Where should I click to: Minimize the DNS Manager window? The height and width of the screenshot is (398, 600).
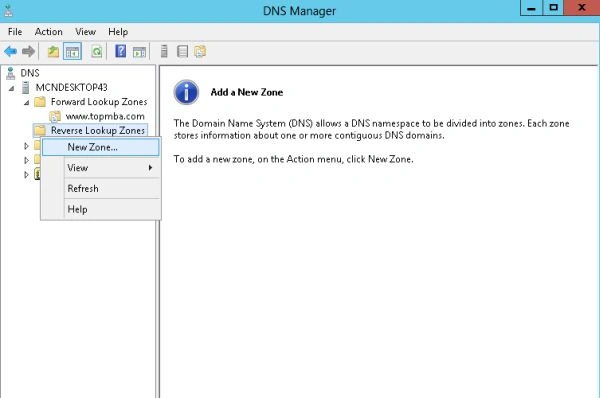point(531,8)
